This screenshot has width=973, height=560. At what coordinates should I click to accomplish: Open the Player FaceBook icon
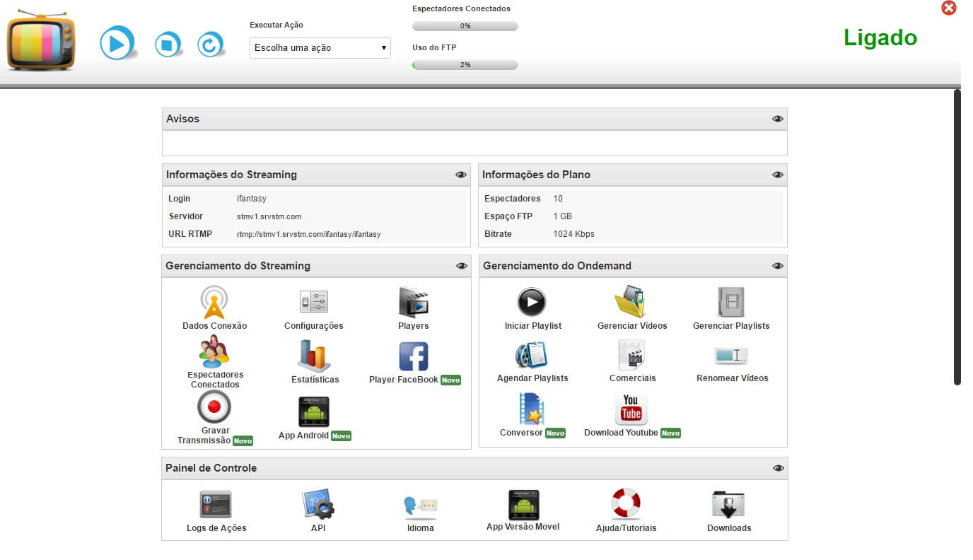tap(414, 356)
